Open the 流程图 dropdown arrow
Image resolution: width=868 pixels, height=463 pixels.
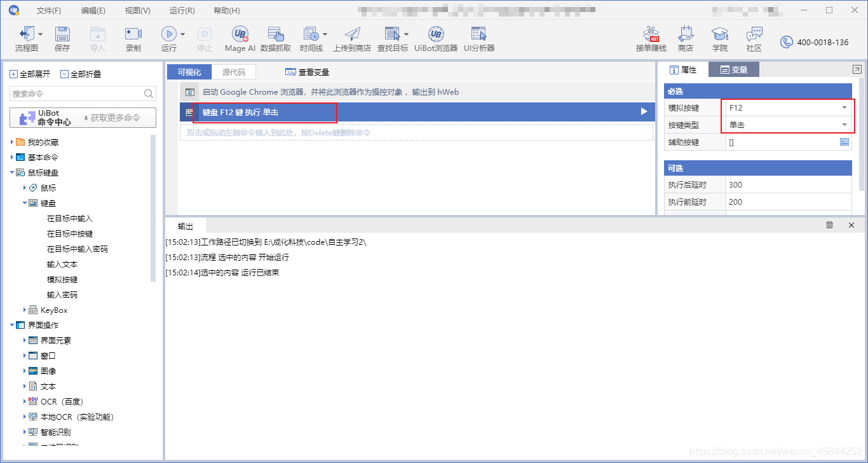tap(41, 34)
